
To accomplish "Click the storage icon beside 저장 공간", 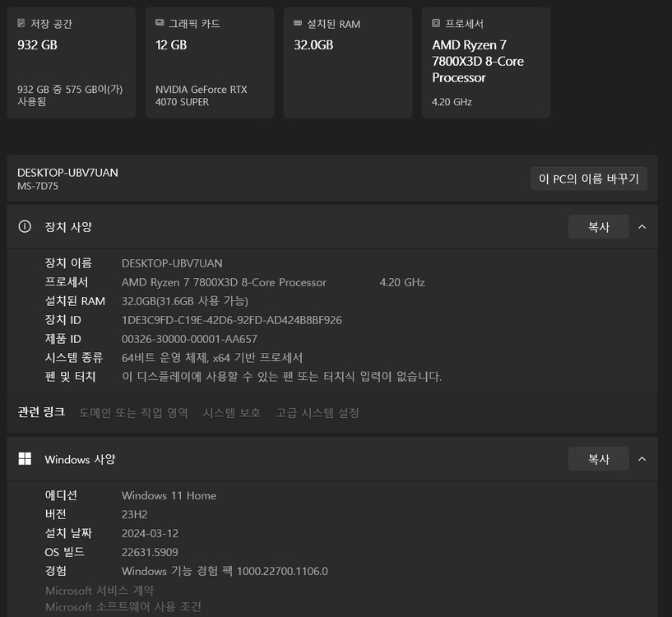I will point(21,23).
